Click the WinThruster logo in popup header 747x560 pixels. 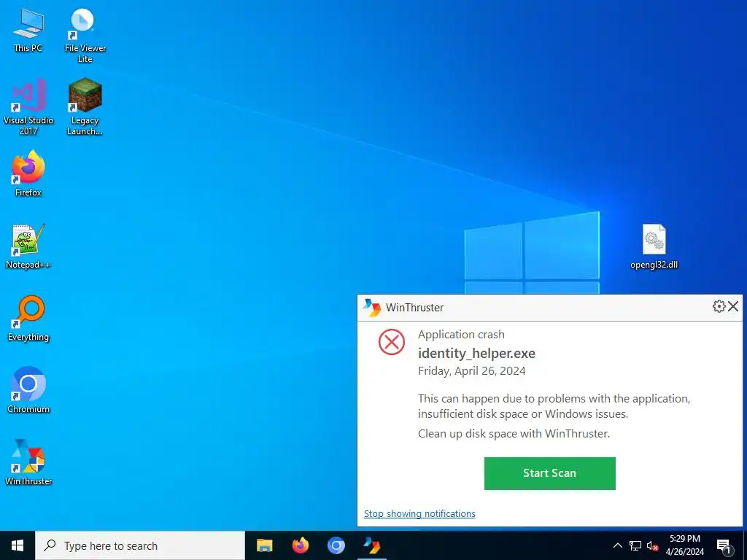372,308
